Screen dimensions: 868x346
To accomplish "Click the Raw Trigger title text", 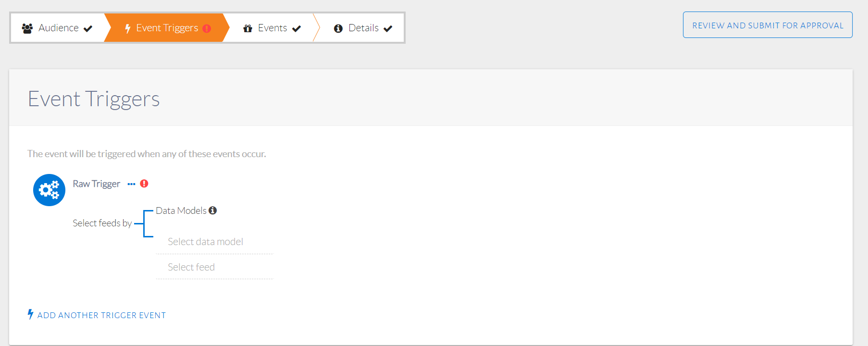I will click(96, 184).
